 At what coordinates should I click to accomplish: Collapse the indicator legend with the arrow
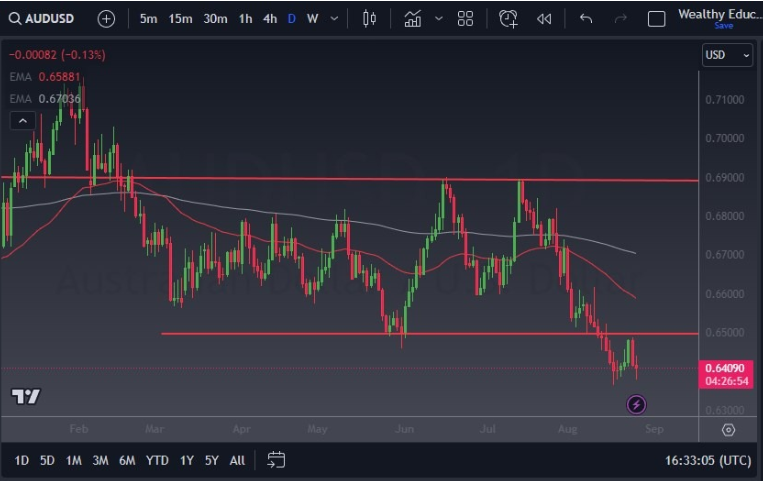coord(23,121)
